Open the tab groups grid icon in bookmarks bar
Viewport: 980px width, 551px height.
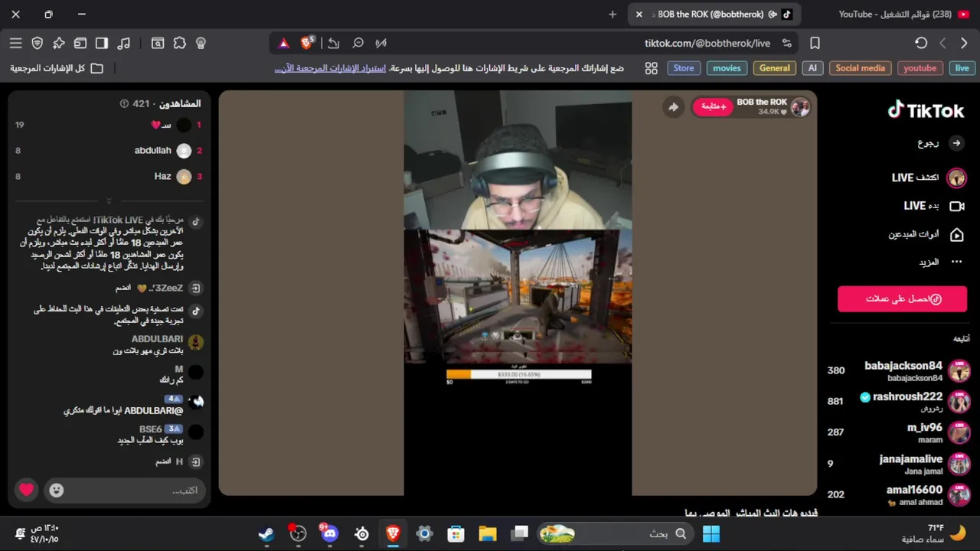(652, 68)
